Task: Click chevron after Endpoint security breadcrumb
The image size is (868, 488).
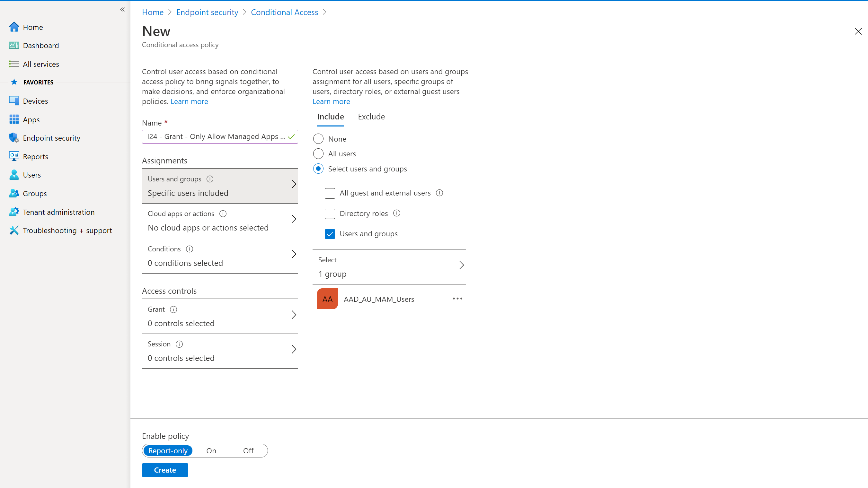Action: (x=244, y=12)
